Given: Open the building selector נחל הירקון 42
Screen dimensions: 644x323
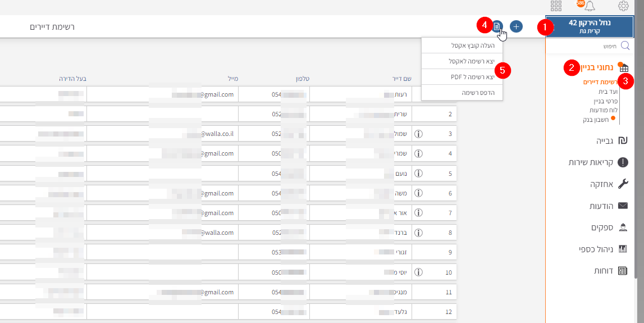Looking at the screenshot, I should (590, 26).
